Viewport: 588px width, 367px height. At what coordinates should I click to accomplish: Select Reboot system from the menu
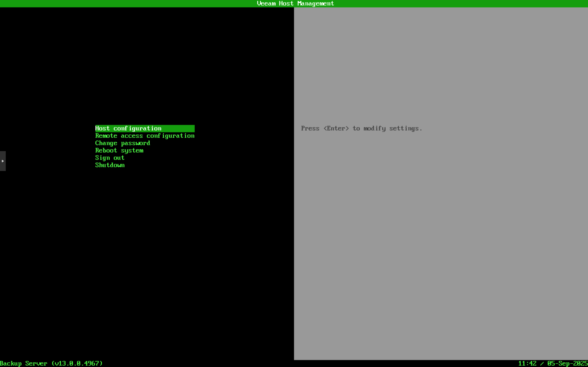[x=119, y=151]
